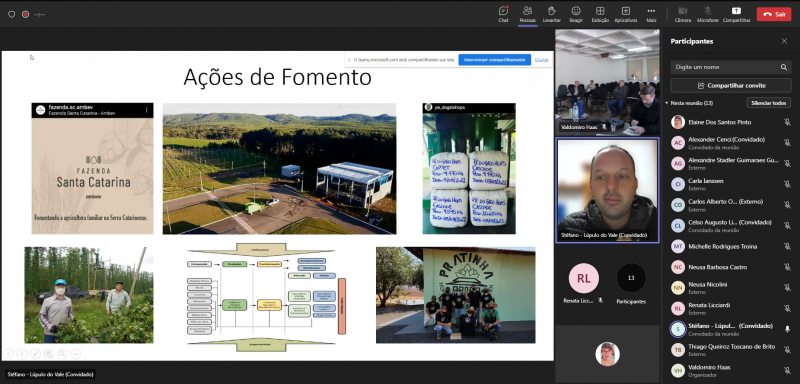This screenshot has width=800, height=384.
Task: Toggle the Pessoas participants panel
Action: tap(528, 14)
